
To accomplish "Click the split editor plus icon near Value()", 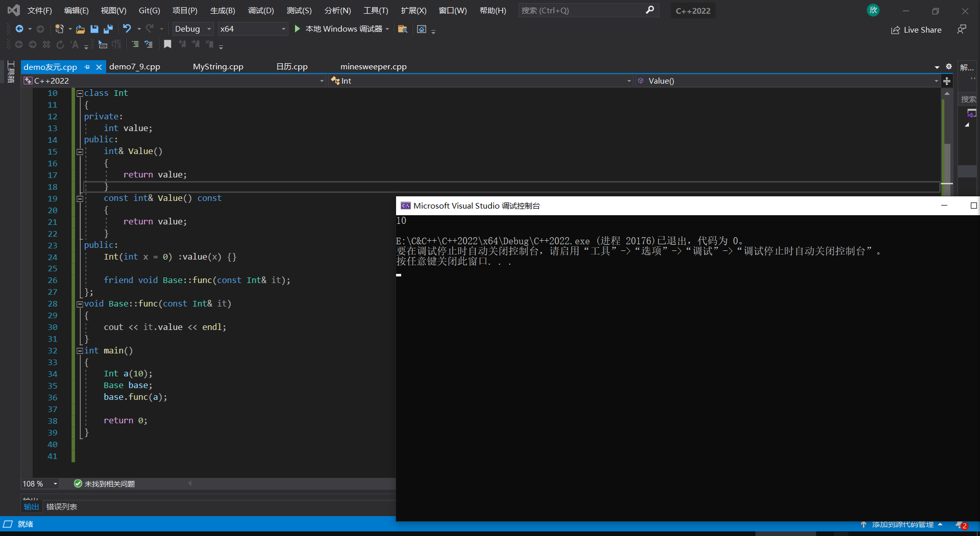I will [947, 81].
